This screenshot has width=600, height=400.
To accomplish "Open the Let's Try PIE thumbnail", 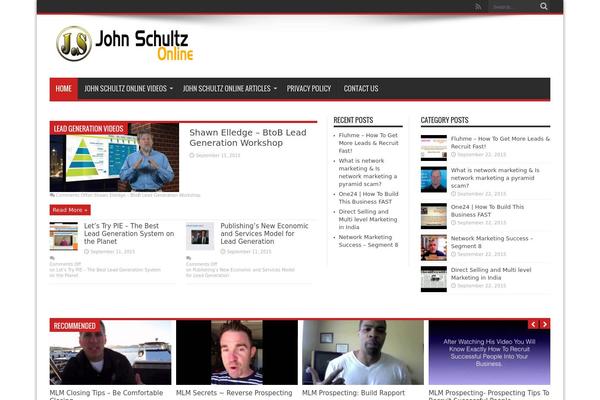I will [64, 236].
